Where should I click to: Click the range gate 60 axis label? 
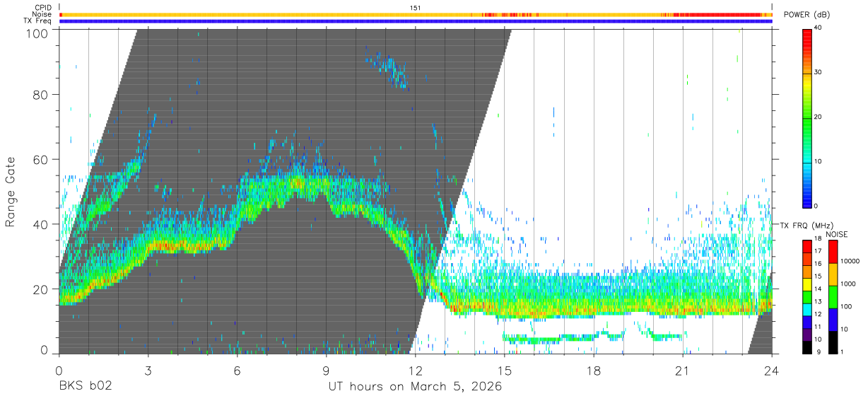click(42, 159)
